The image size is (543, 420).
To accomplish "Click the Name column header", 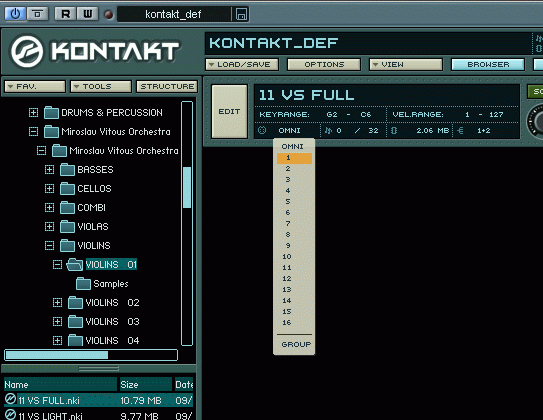I will [x=61, y=384].
